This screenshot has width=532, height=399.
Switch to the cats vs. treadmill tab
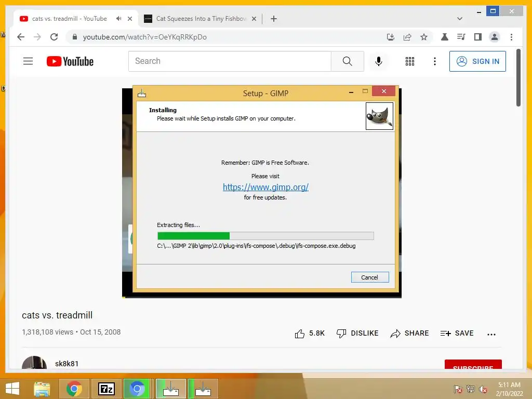(x=70, y=19)
